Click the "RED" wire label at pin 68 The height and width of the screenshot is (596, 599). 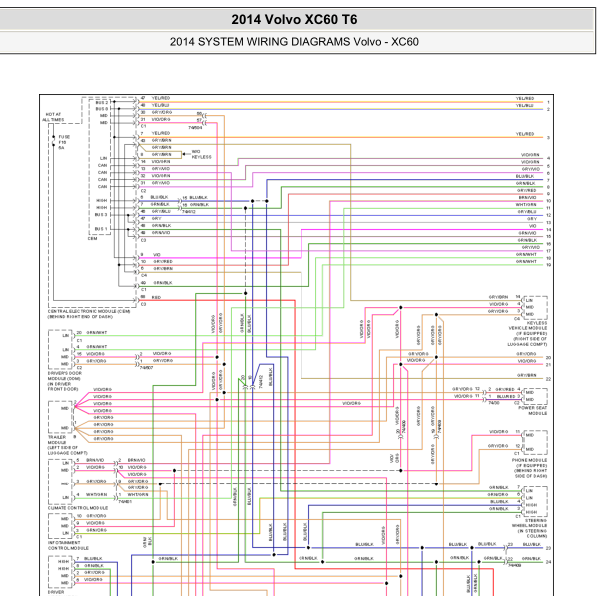tap(156, 297)
